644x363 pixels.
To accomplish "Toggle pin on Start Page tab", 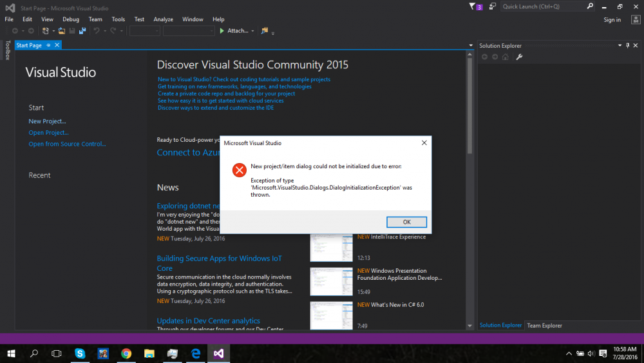I will click(48, 45).
